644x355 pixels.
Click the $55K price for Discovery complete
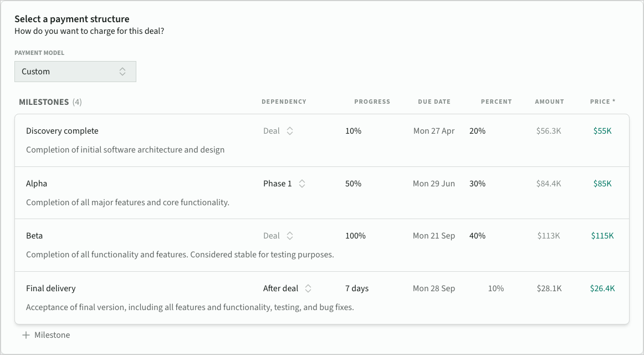(602, 131)
